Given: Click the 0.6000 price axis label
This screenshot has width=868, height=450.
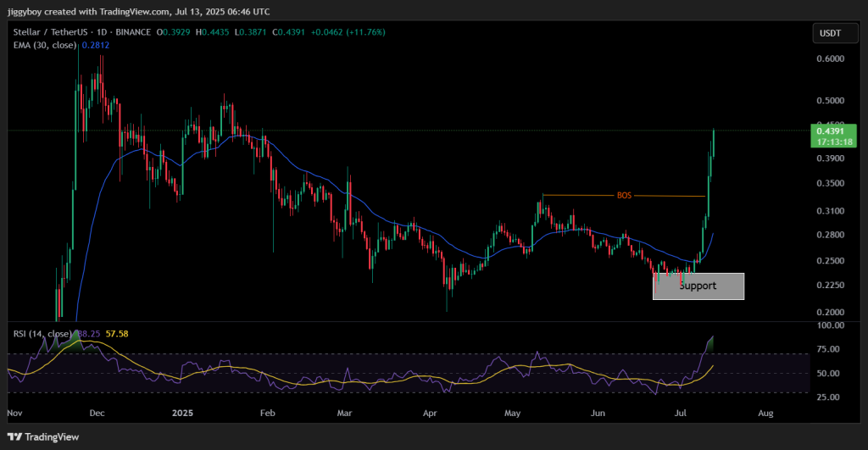Looking at the screenshot, I should 831,58.
